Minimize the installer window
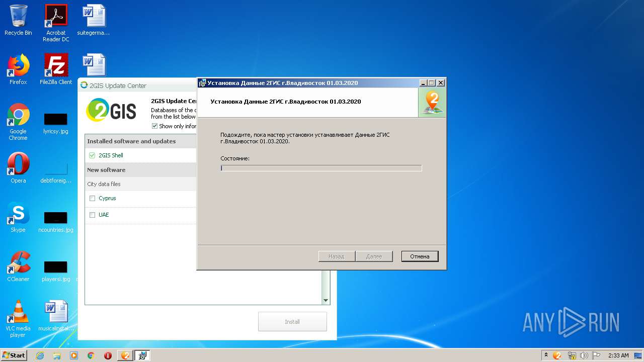The height and width of the screenshot is (362, 644). coord(423,83)
